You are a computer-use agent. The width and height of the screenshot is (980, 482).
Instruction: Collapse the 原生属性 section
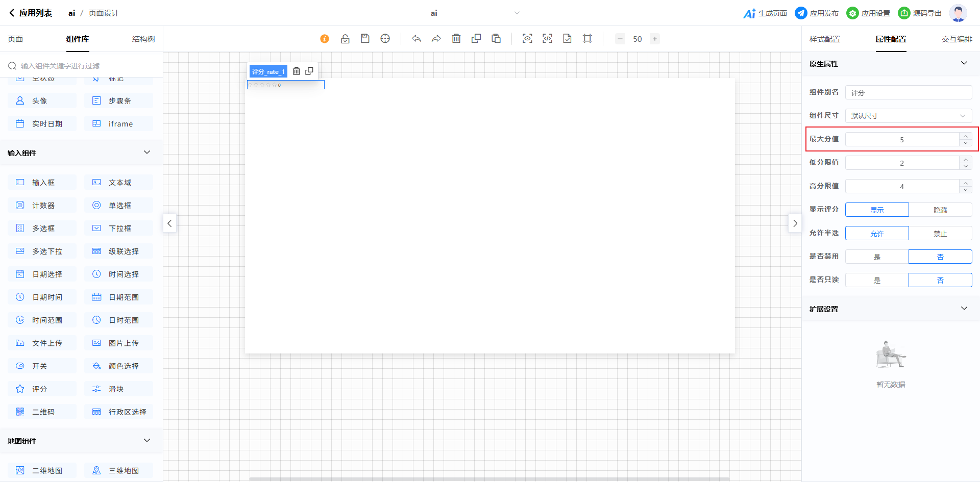[964, 63]
